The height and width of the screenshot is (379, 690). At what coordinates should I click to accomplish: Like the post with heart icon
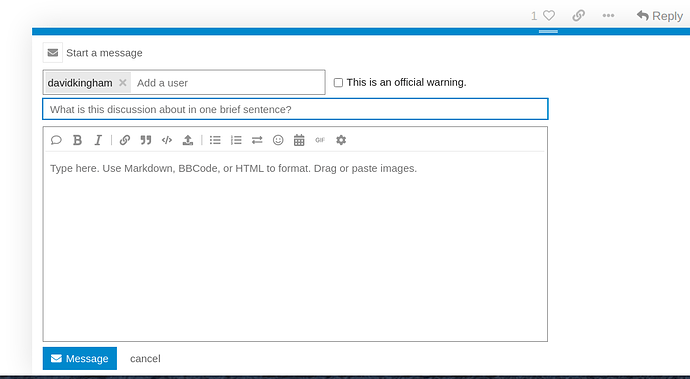coord(549,16)
